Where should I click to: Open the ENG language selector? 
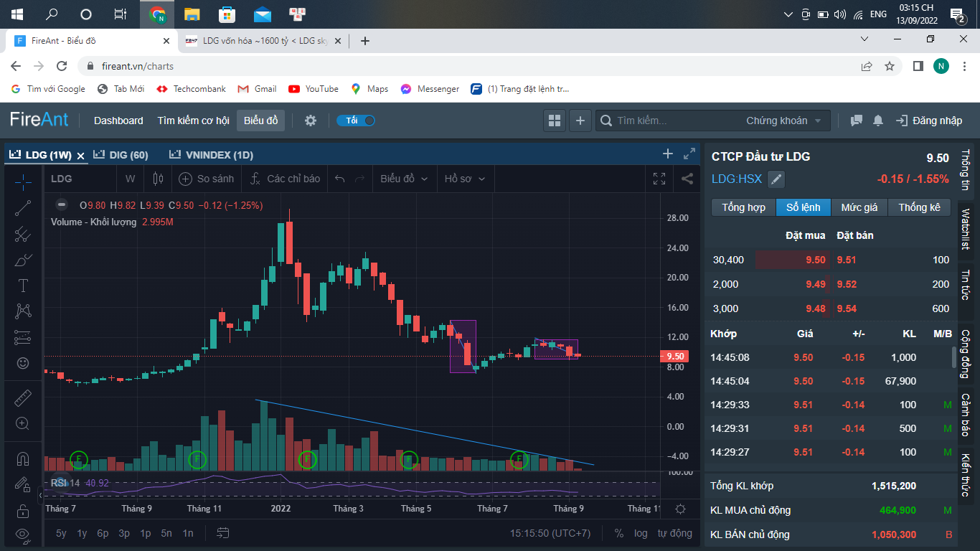(878, 14)
